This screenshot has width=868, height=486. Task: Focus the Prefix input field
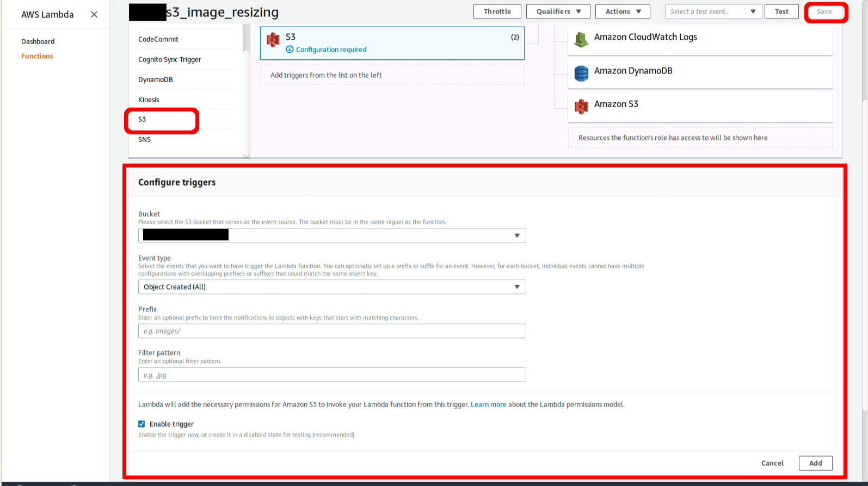pyautogui.click(x=332, y=331)
